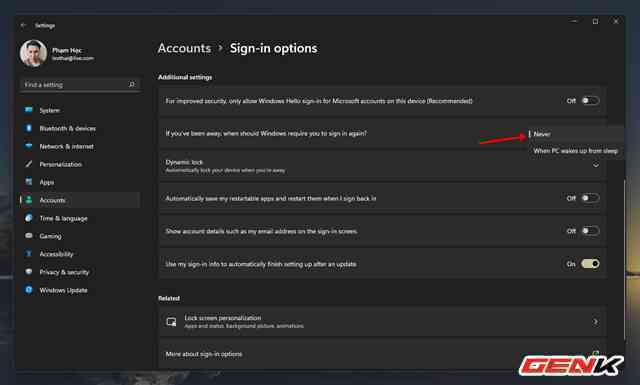Select Never in the sign-in dropdown
Screen dimensions: 640x385
(576, 134)
